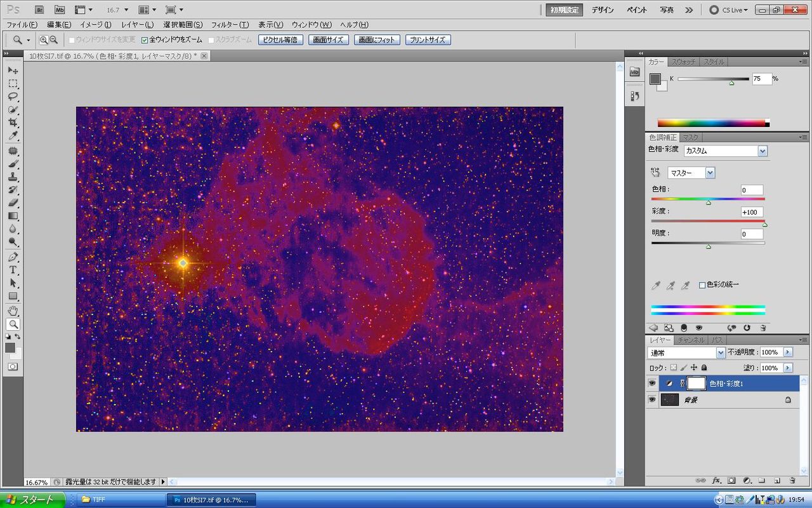Select the Brush tool

13,164
